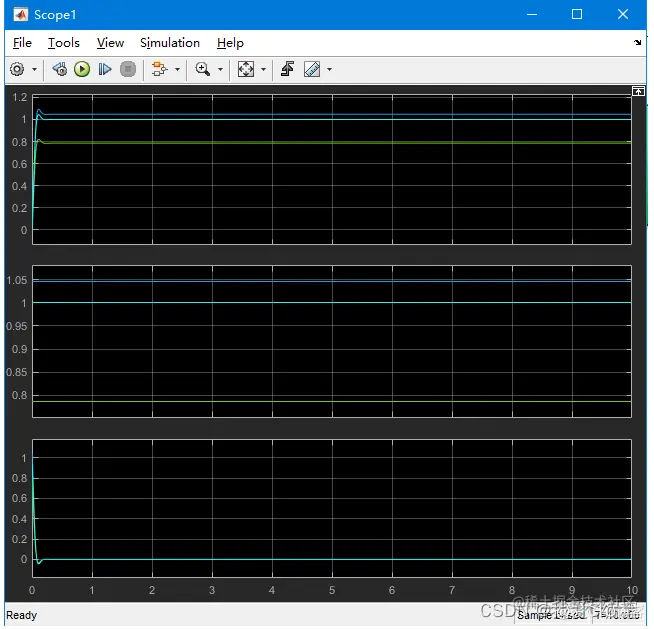Expand the Scale Axes dropdown arrow
The height and width of the screenshot is (629, 654).
[263, 70]
